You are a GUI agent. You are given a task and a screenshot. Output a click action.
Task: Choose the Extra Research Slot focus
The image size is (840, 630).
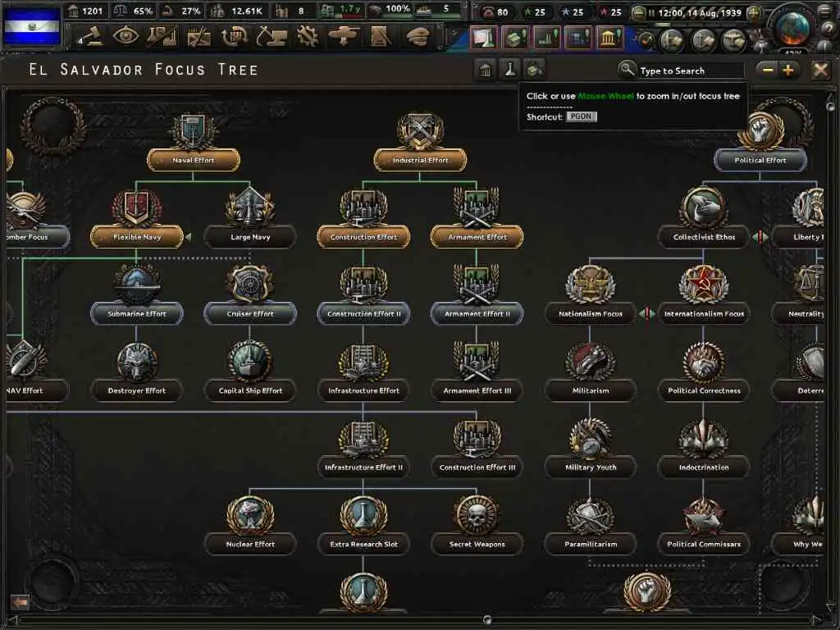[x=363, y=544]
